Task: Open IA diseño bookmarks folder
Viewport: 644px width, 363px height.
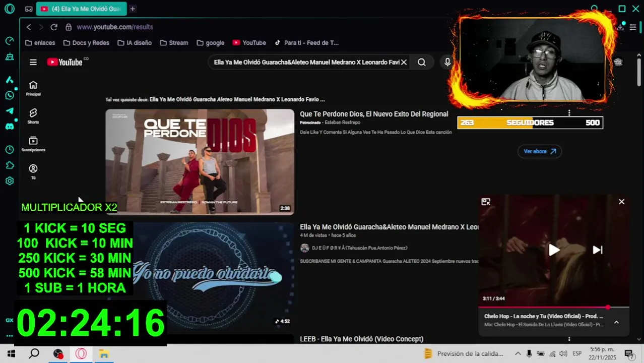Action: [135, 43]
